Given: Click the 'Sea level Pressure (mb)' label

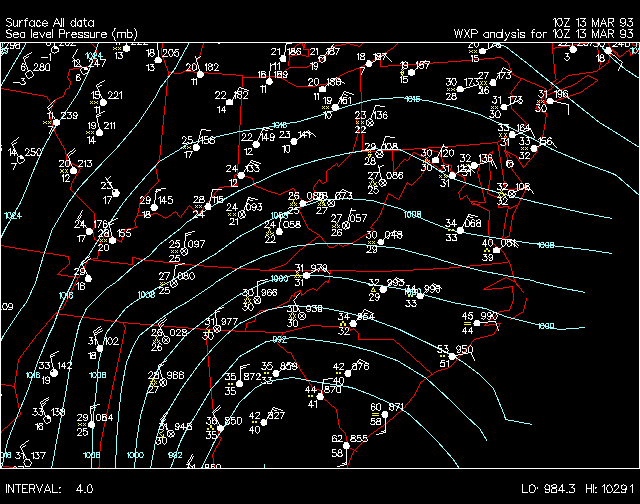Looking at the screenshot, I should point(70,33).
